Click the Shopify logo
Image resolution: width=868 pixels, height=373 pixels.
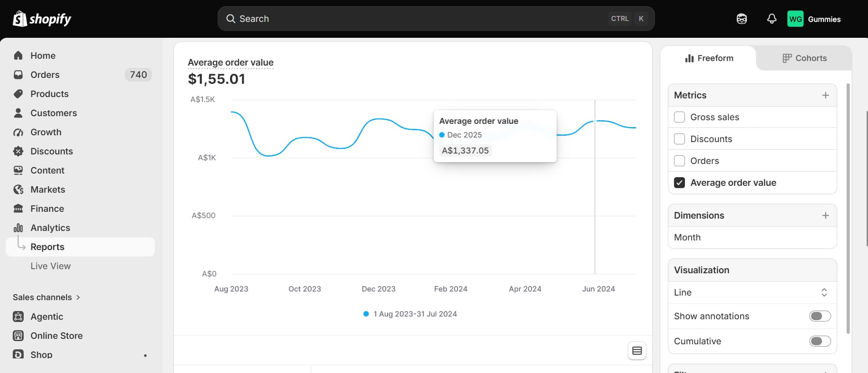tap(42, 19)
